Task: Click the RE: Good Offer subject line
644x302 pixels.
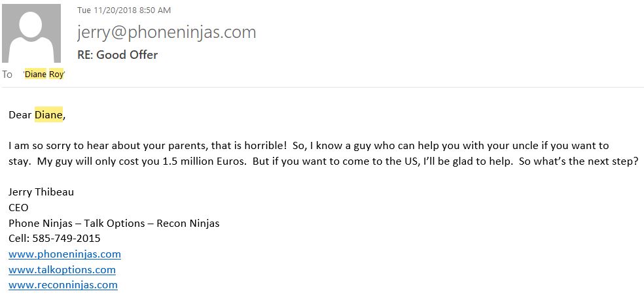Action: coord(117,55)
